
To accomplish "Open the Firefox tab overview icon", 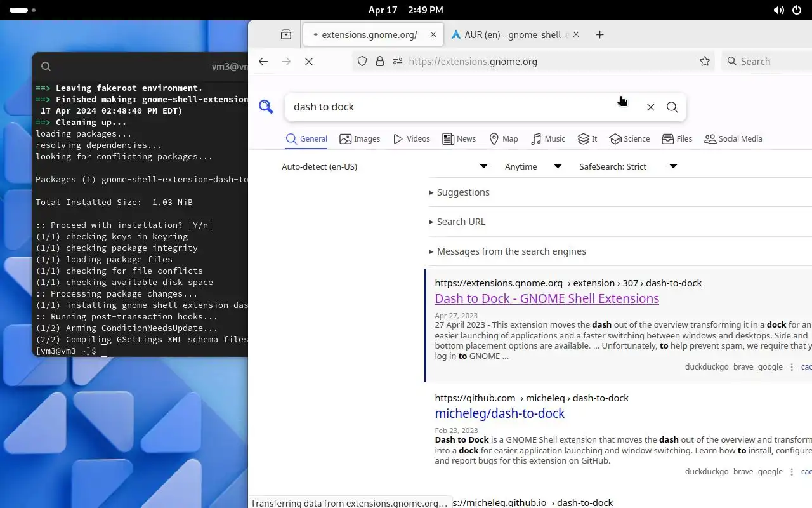I will point(286,35).
